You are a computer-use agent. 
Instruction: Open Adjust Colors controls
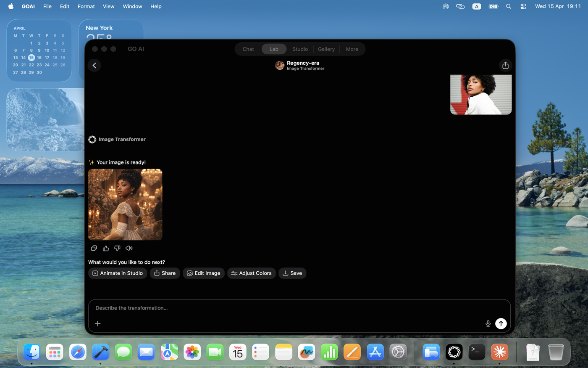tap(251, 273)
